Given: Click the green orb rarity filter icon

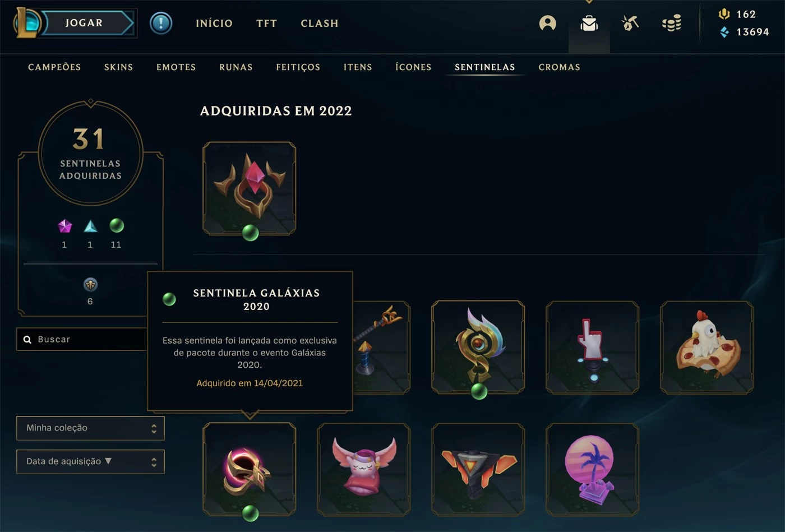Looking at the screenshot, I should pyautogui.click(x=117, y=225).
